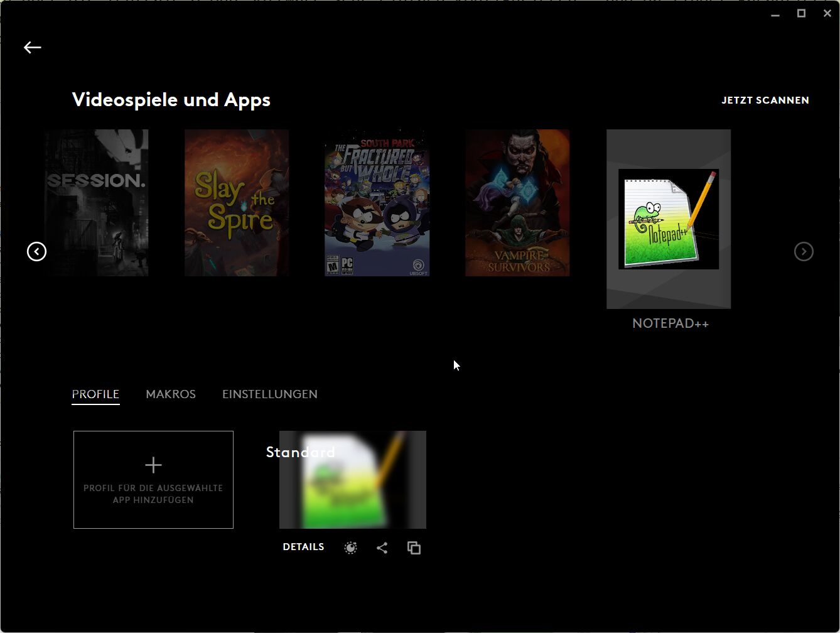Open the scripting icon under the Standard profile
The image size is (840, 633).
[350, 548]
